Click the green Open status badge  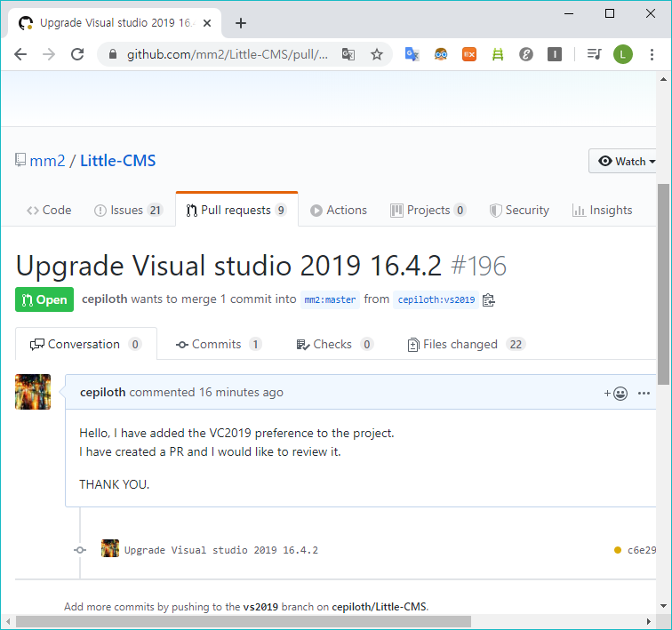(44, 299)
